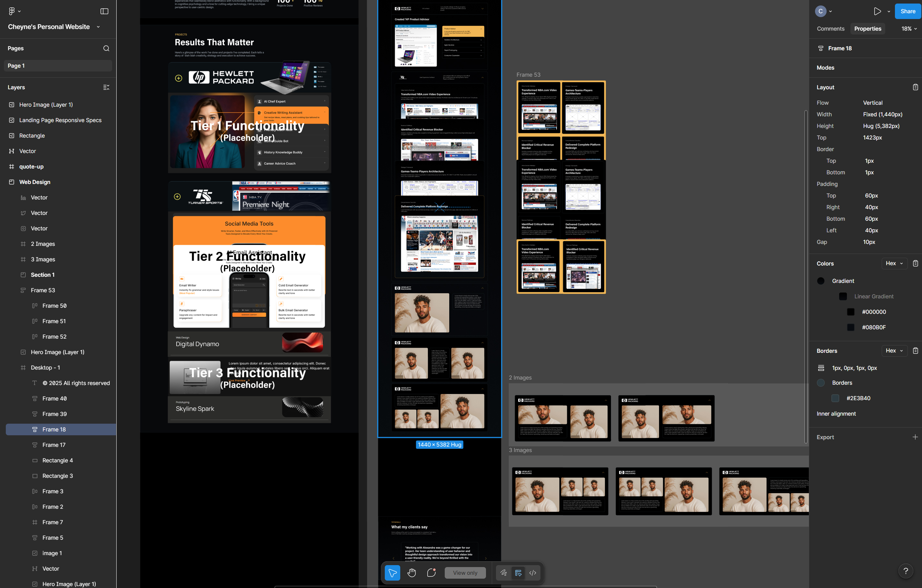922x588 pixels.
Task: Open the help question mark icon
Action: pyautogui.click(x=906, y=571)
